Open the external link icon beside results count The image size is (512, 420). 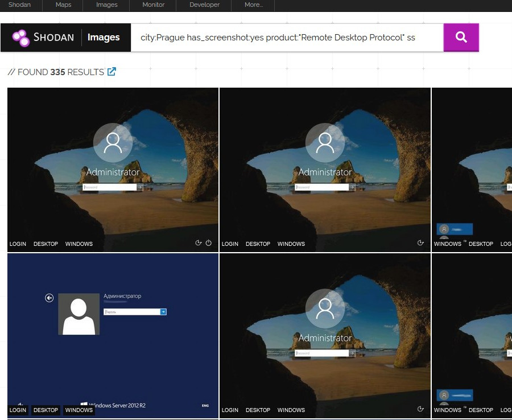[112, 72]
